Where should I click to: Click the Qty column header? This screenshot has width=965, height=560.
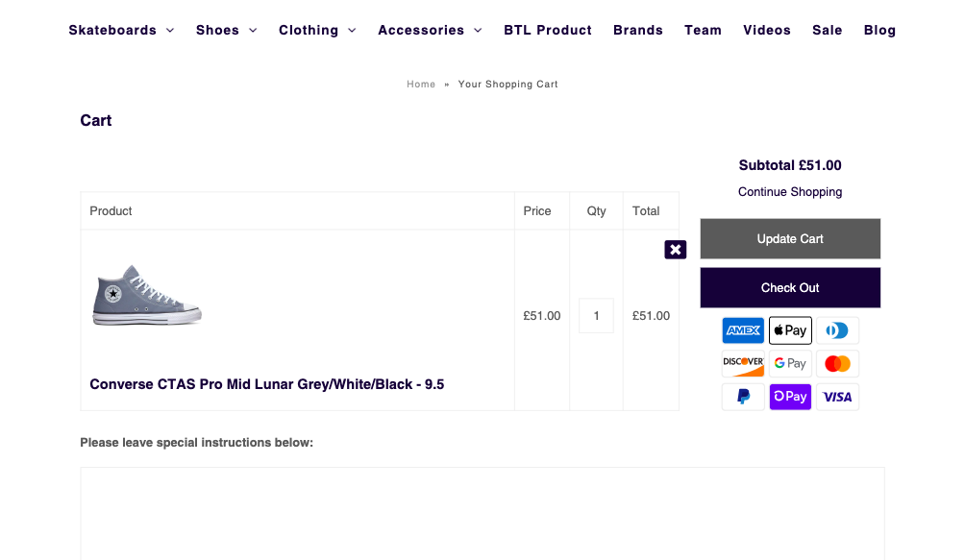point(596,211)
